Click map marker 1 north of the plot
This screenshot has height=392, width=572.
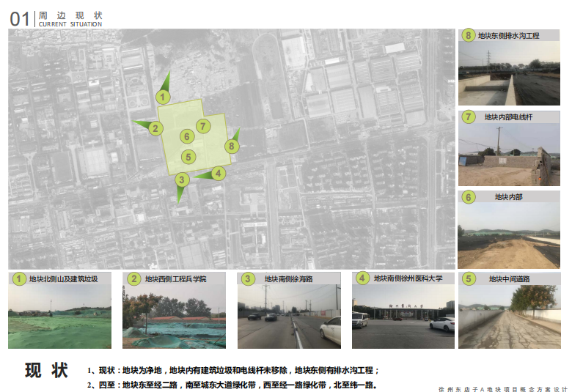point(163,97)
